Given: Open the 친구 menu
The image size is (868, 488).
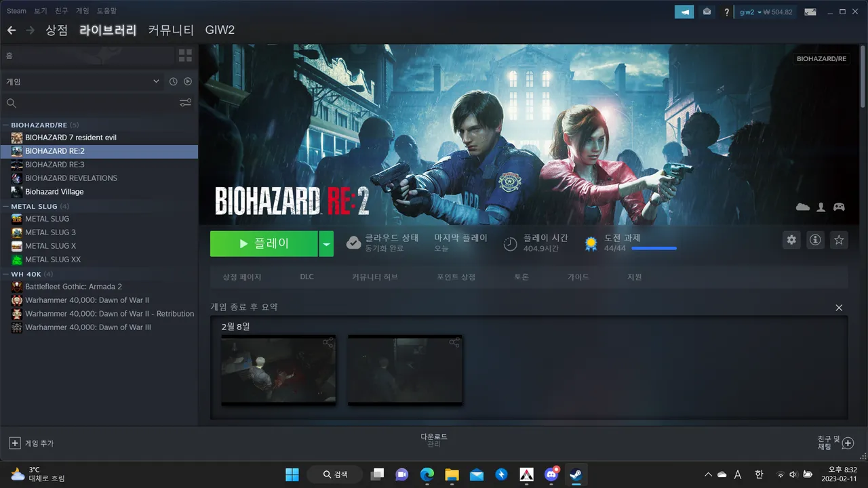Looking at the screenshot, I should click(61, 11).
